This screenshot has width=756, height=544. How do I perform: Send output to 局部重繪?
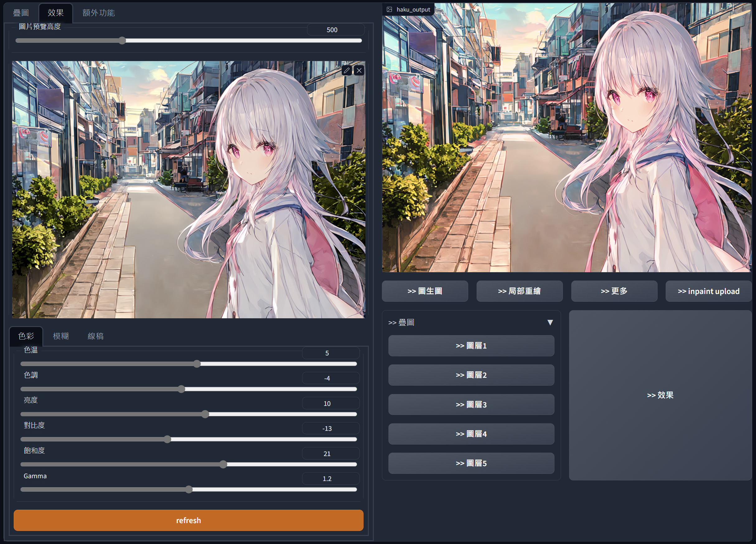pos(519,291)
